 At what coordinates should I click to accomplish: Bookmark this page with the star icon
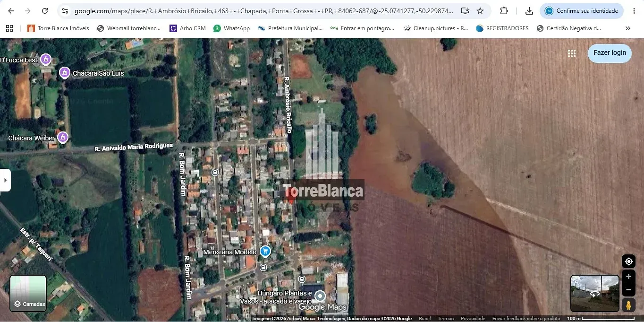point(480,11)
